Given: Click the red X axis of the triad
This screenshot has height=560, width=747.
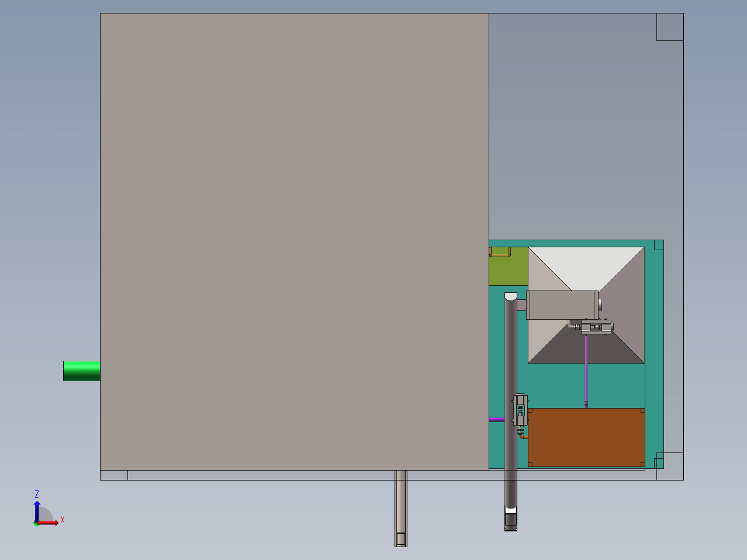Looking at the screenshot, I should click(x=49, y=523).
